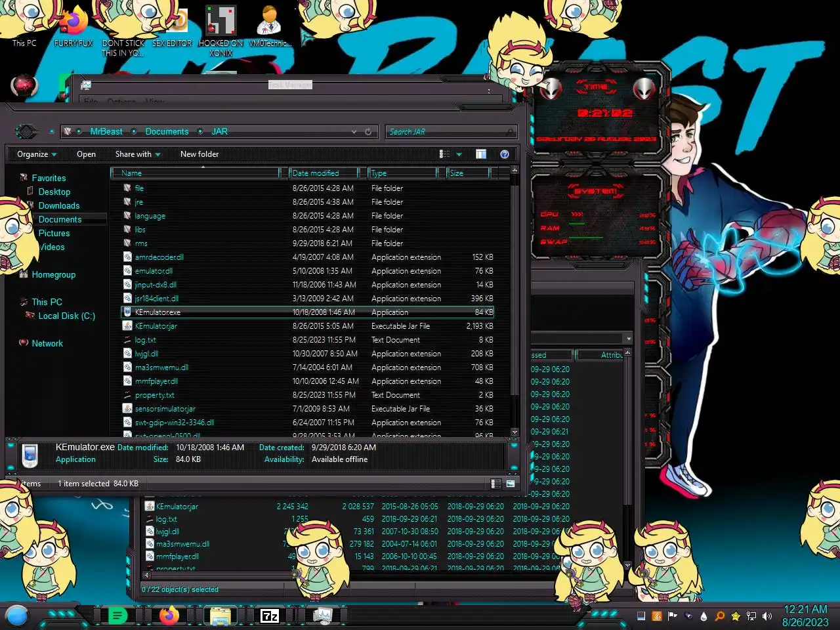This screenshot has height=630, width=840.
Task: Click the Start orb button
Action: coord(16,616)
